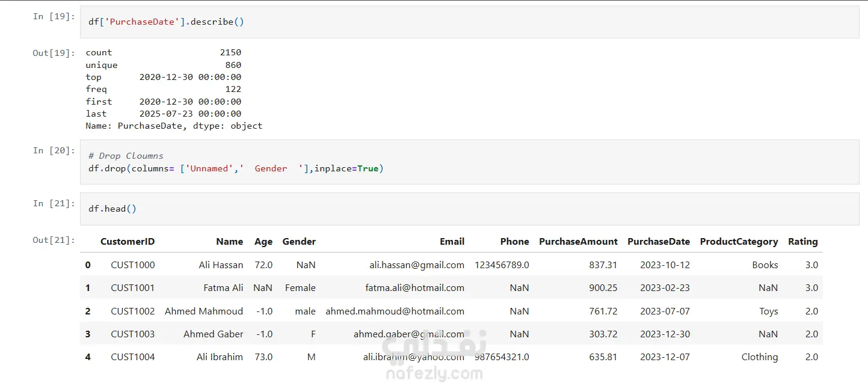
Task: Click product category Books
Action: click(x=765, y=265)
